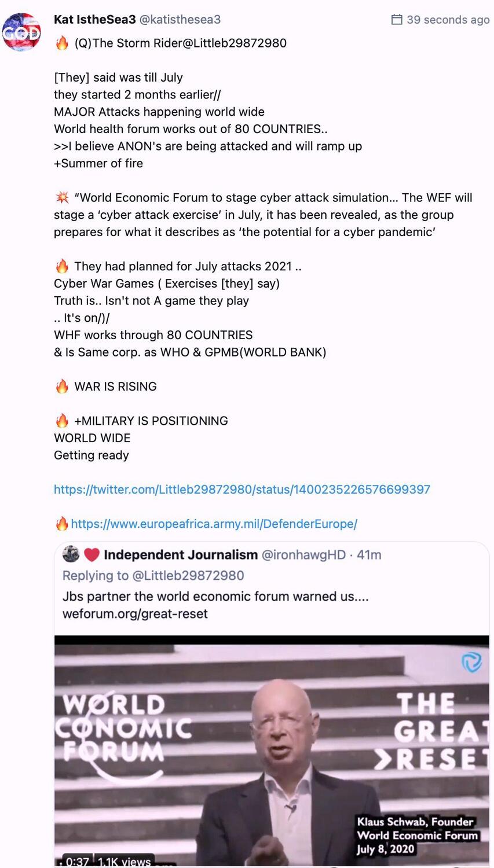The width and height of the screenshot is (494, 868).
Task: Open the Kat IstheSea3 display name
Action: point(95,20)
